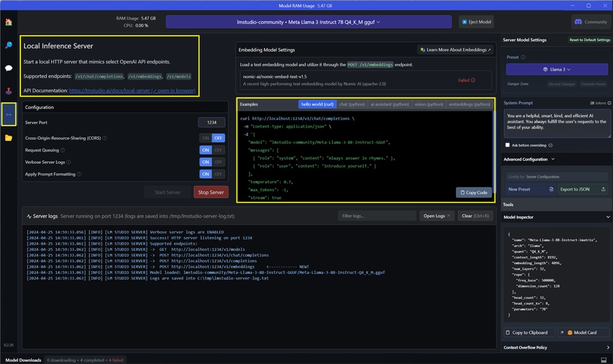Click the Copy Code button

click(x=474, y=192)
